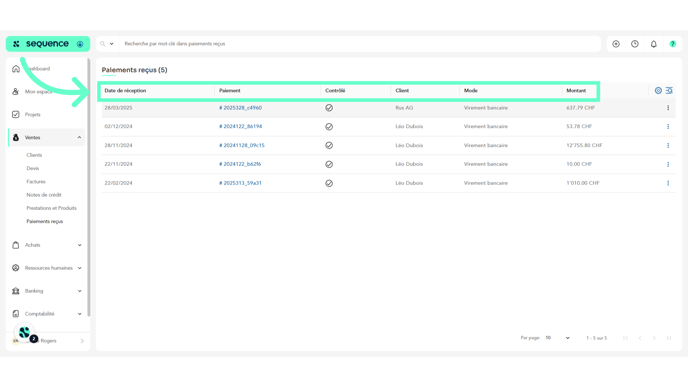Click the round Sequence assistant badge
The width and height of the screenshot is (688, 387).
[x=25, y=333]
